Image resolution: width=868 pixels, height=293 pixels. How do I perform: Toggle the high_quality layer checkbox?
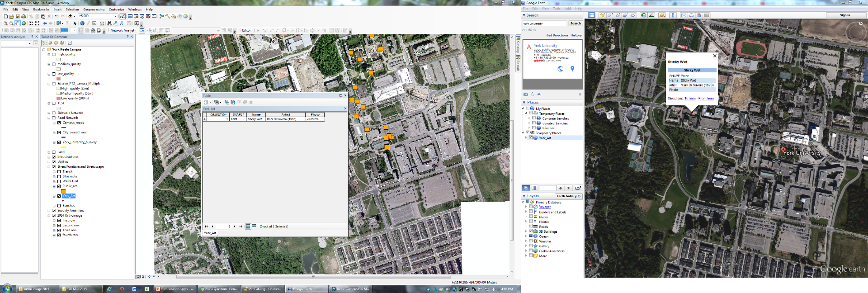tap(54, 54)
